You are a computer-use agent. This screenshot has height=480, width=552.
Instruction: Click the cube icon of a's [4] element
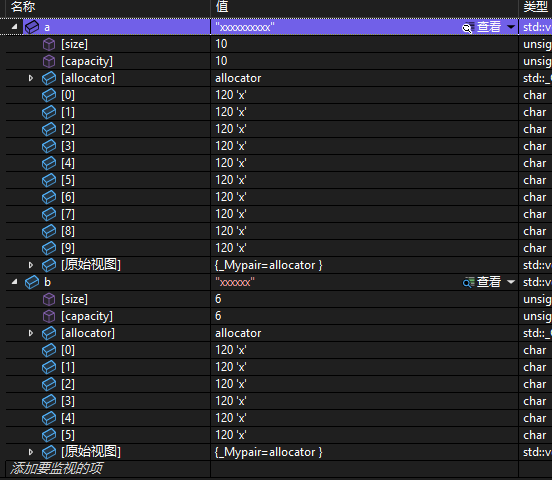49,163
